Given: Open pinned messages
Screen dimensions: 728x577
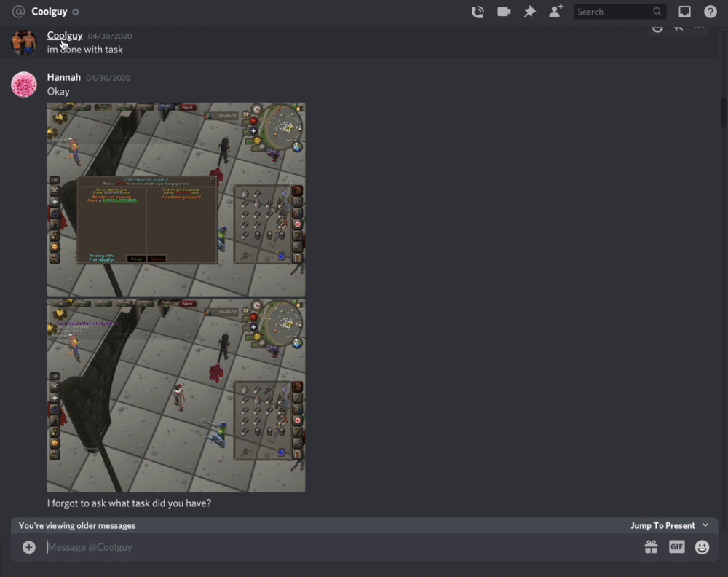Looking at the screenshot, I should tap(530, 12).
